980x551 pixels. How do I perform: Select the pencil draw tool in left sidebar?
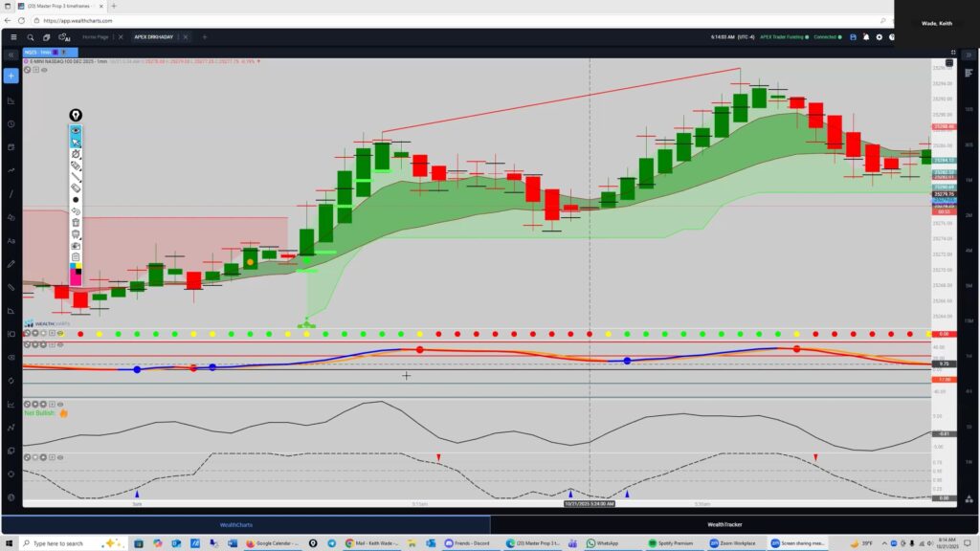(x=11, y=263)
